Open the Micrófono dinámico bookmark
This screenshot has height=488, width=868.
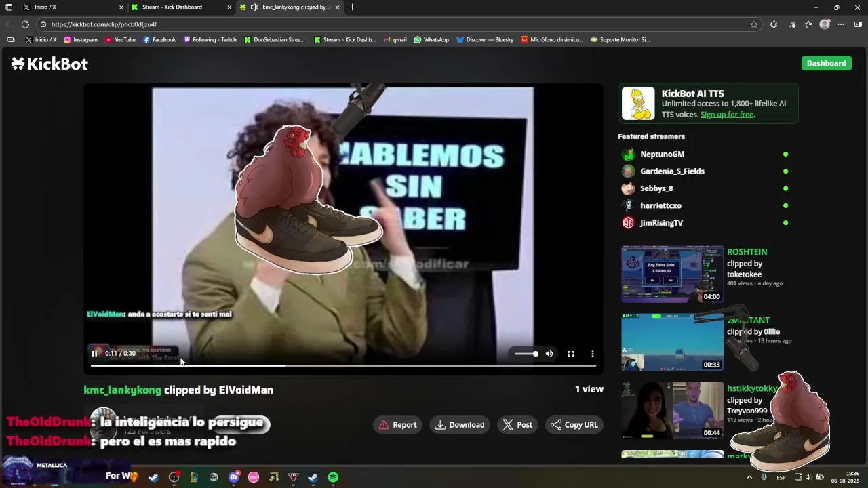click(x=551, y=40)
